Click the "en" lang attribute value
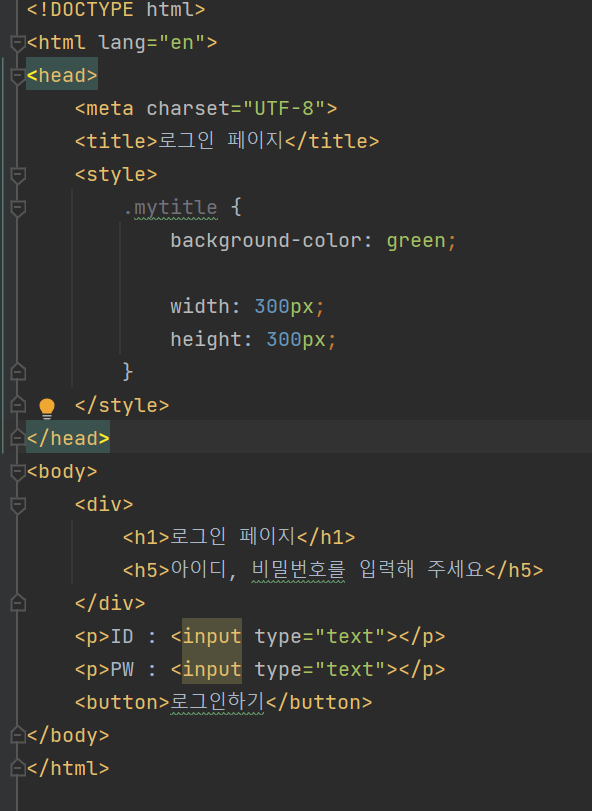The image size is (592, 811). (182, 43)
